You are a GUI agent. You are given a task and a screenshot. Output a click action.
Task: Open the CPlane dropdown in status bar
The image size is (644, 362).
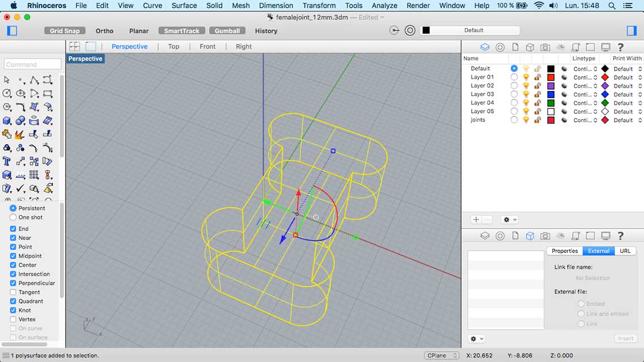pyautogui.click(x=442, y=355)
